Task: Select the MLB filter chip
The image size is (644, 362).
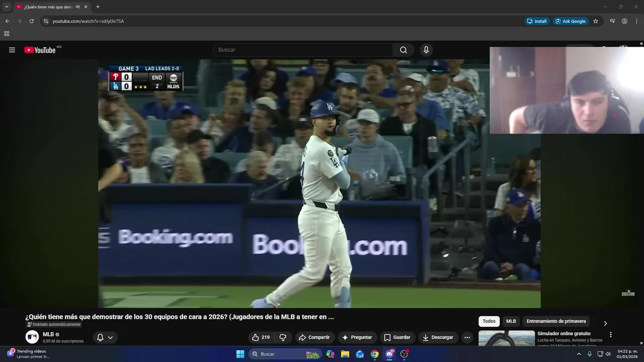Action: coord(511,321)
